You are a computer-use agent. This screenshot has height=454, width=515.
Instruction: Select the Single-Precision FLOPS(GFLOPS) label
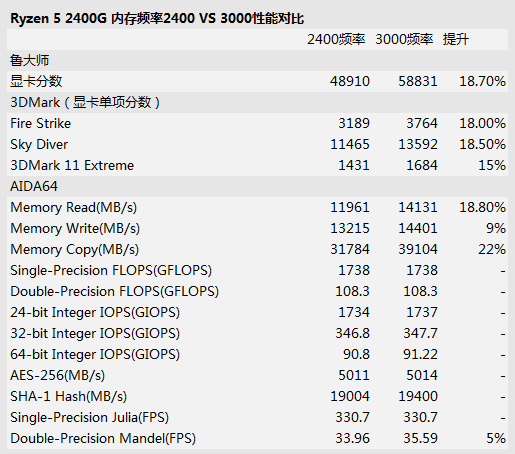pyautogui.click(x=111, y=270)
